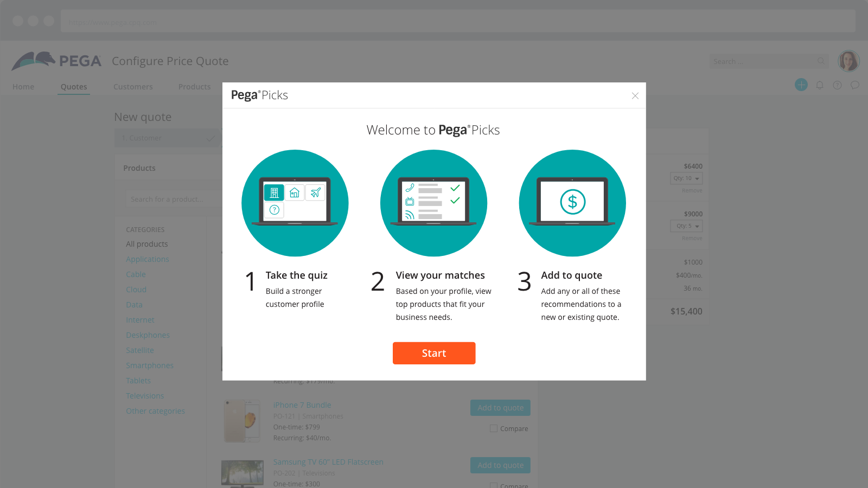The image size is (868, 488).
Task: Close the Pega Picks dialog
Action: (x=635, y=96)
